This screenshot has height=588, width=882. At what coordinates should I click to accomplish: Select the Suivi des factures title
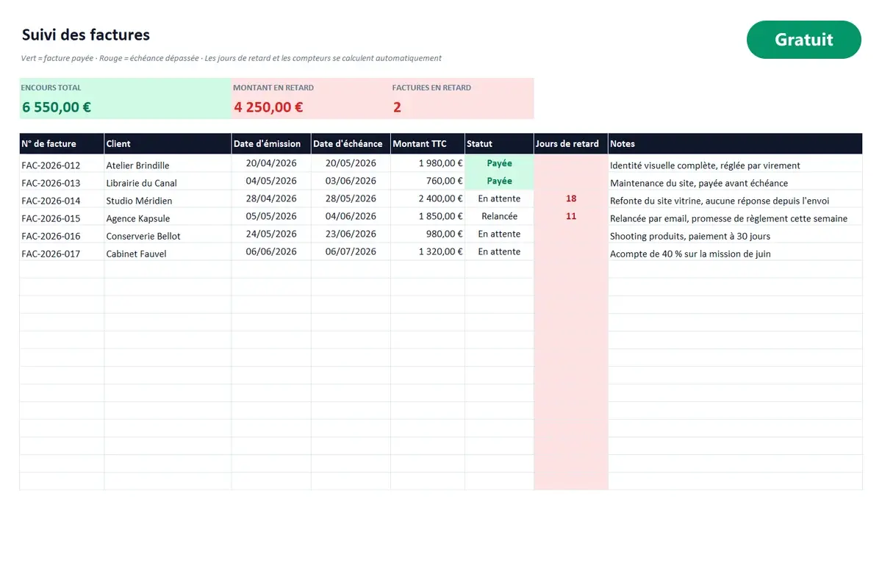(86, 35)
